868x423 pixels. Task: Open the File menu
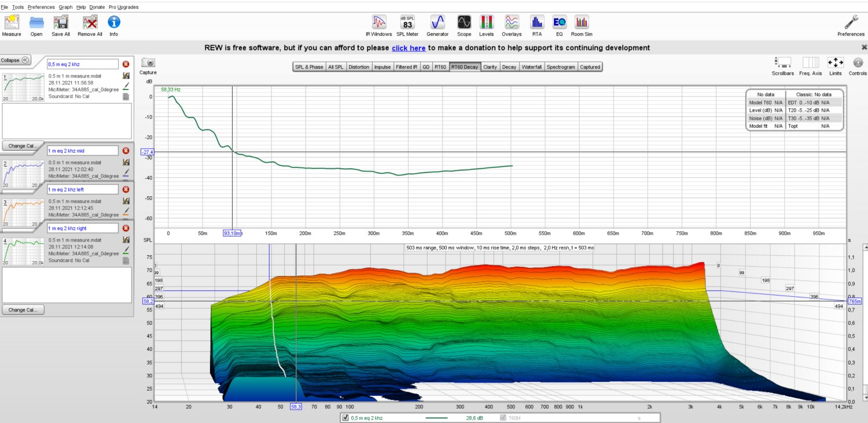coord(5,7)
